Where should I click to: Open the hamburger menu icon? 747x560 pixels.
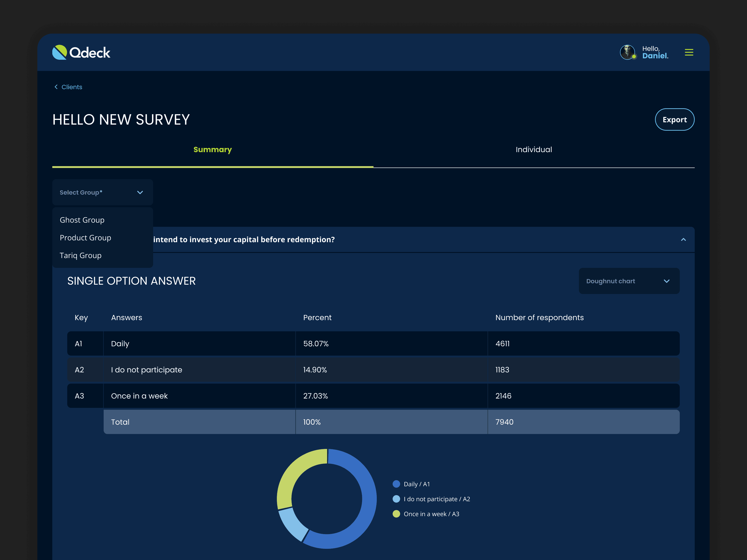(x=689, y=52)
